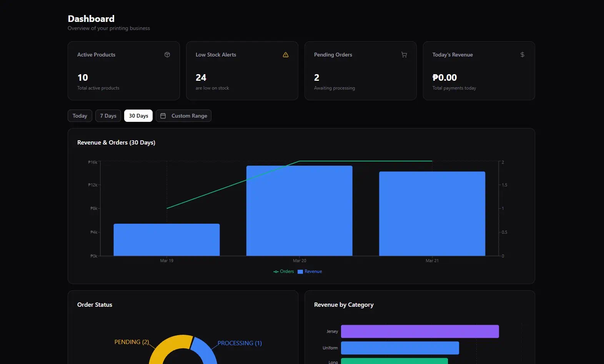Select the 30 Days range filter
Viewport: 604px width, 364px height.
coord(138,116)
